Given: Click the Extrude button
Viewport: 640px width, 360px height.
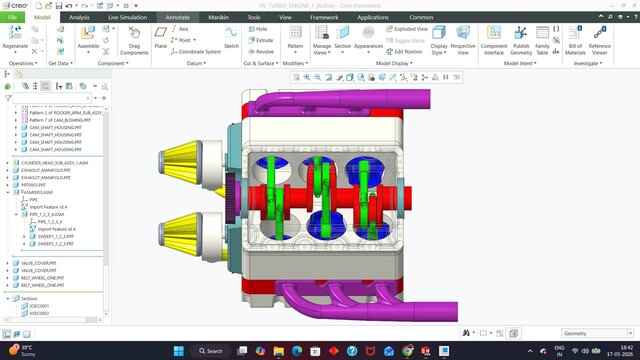Looking at the screenshot, I should pyautogui.click(x=261, y=40).
